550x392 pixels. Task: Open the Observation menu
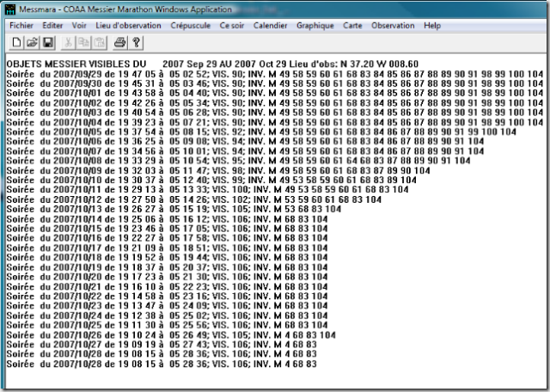pyautogui.click(x=393, y=26)
